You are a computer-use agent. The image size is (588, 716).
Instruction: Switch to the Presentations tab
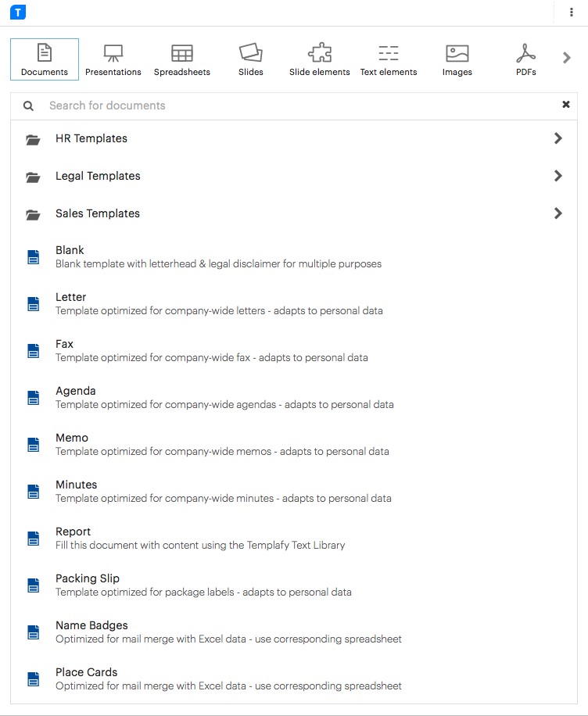(113, 59)
